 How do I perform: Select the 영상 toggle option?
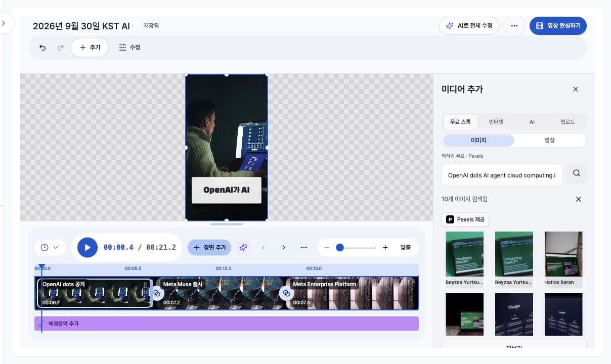pos(550,141)
